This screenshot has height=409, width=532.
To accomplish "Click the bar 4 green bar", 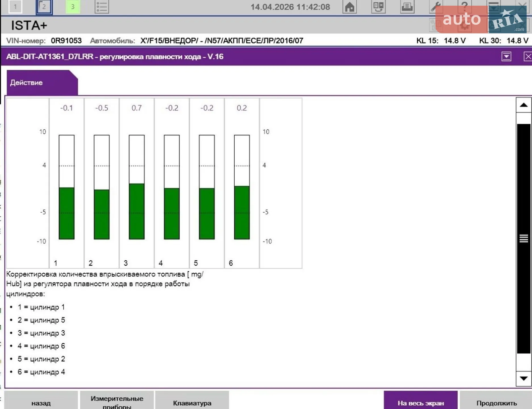I will (x=172, y=213).
